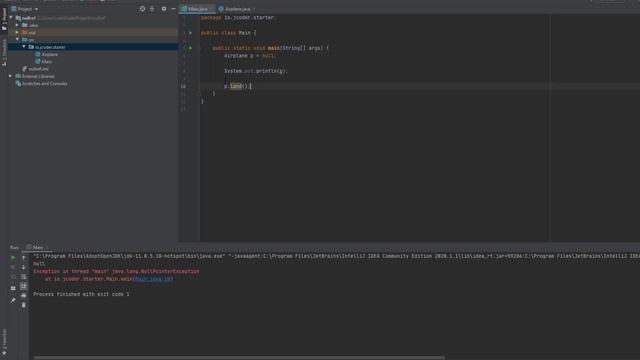Open the Main.java:10 stack trace link
Screen dimensions: 640x360
click(153, 279)
